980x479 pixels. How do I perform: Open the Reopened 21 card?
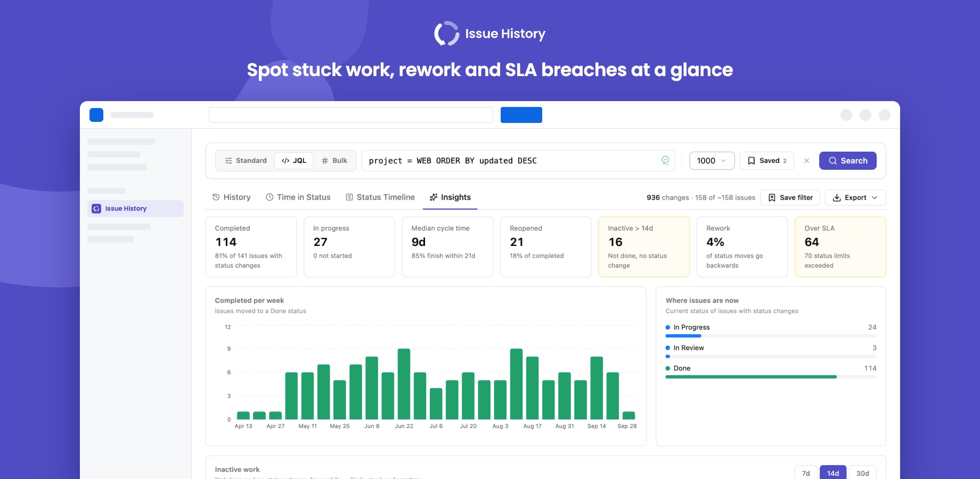[546, 247]
